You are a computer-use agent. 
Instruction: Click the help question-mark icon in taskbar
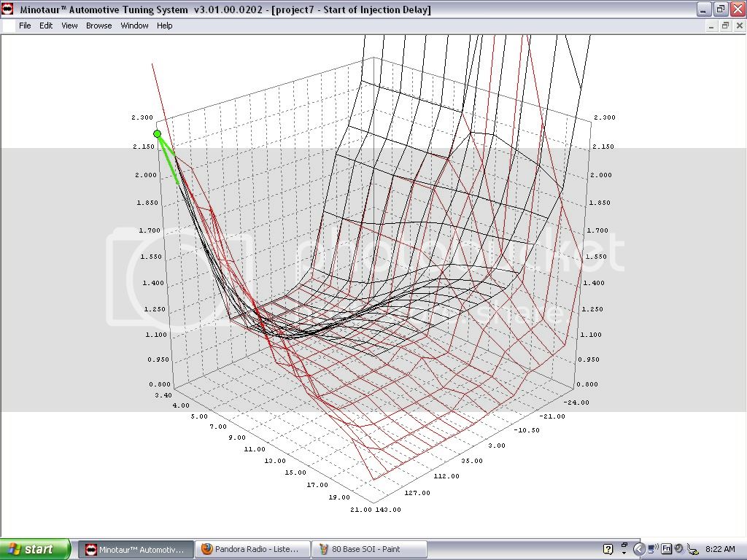(x=608, y=549)
